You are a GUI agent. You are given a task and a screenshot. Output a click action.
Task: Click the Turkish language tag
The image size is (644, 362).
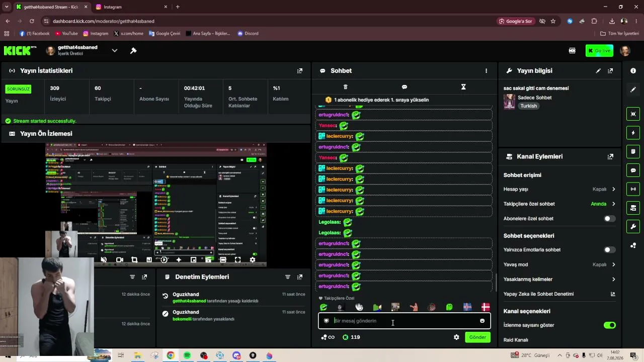[x=529, y=106]
